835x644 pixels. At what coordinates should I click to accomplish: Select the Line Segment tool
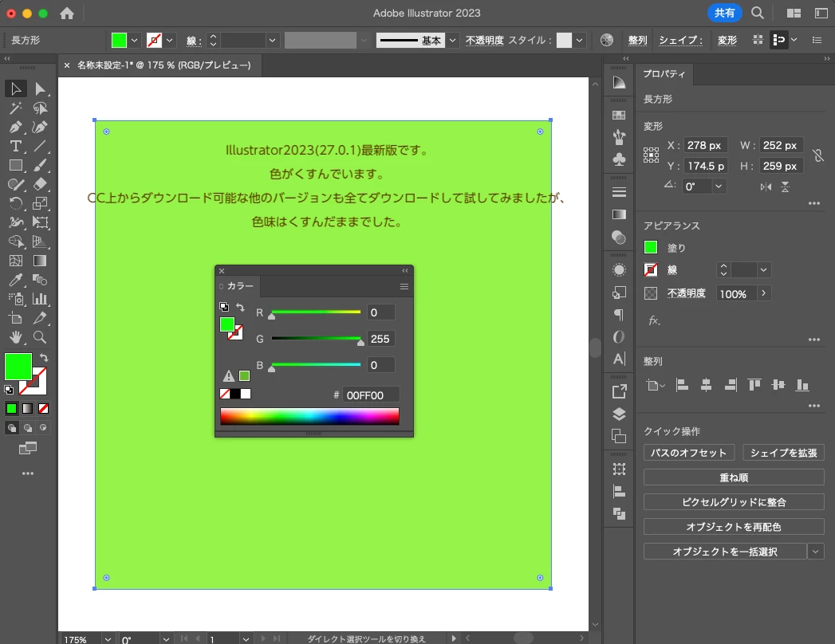click(x=40, y=146)
